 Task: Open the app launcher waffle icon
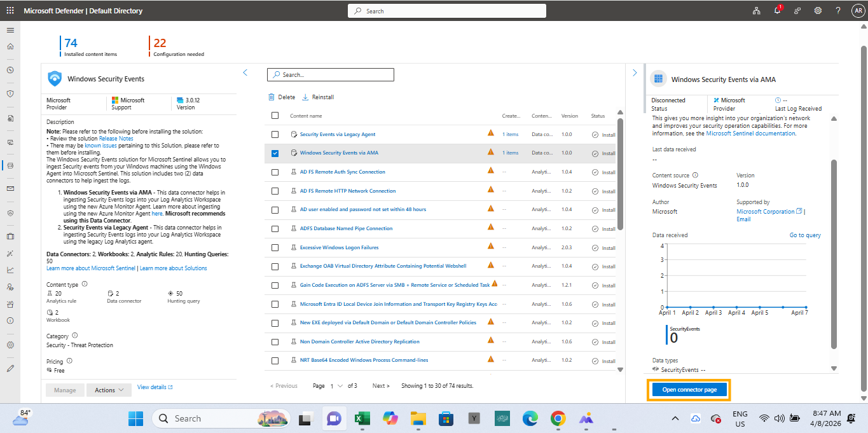[10, 11]
